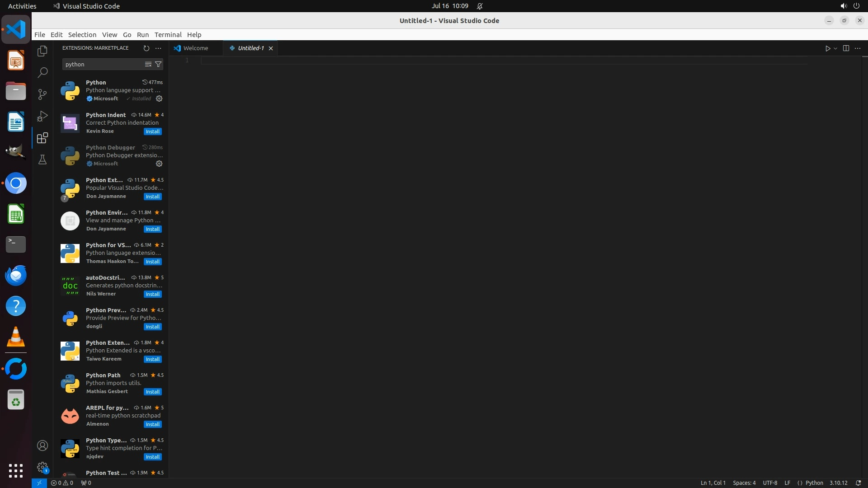Expand the Run Python File dropdown arrow
This screenshot has height=488, width=868.
coord(835,48)
